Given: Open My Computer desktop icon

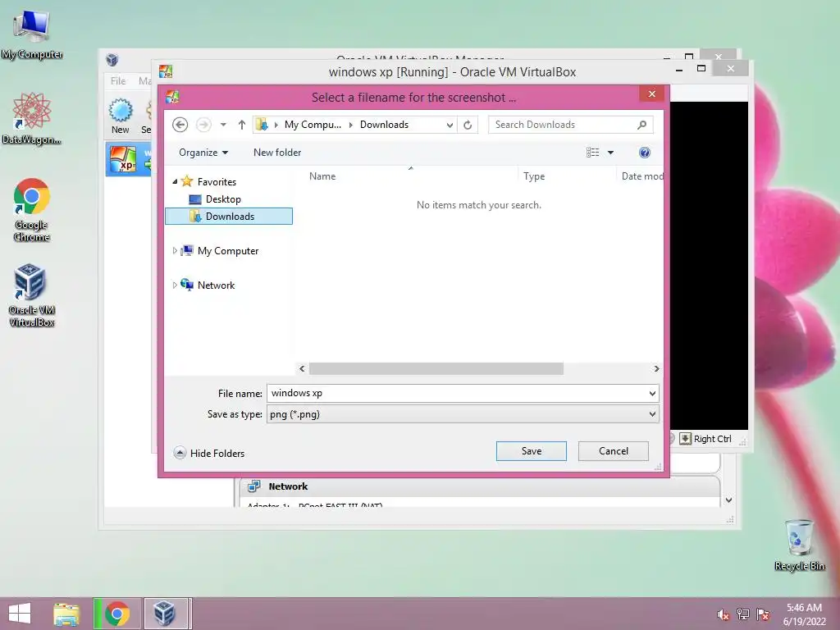Looking at the screenshot, I should click(32, 34).
